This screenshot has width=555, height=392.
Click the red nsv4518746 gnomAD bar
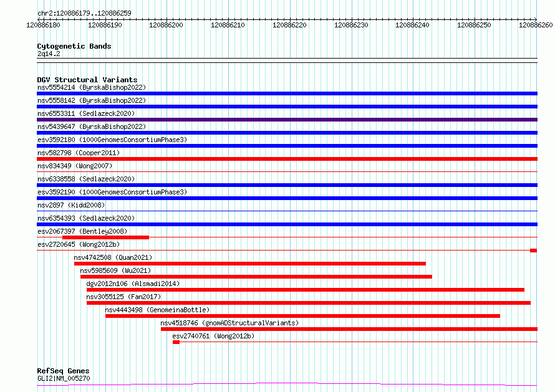(349, 329)
